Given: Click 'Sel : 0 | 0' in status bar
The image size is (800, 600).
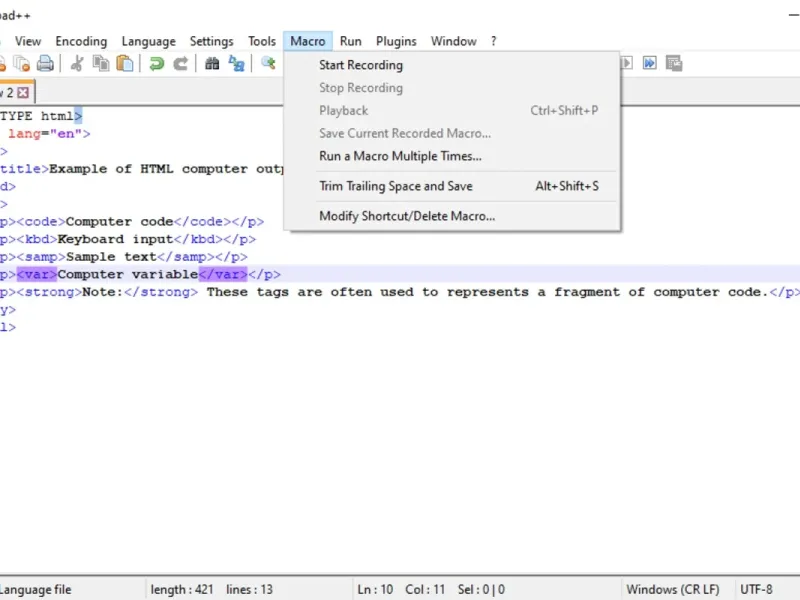Looking at the screenshot, I should tap(481, 590).
